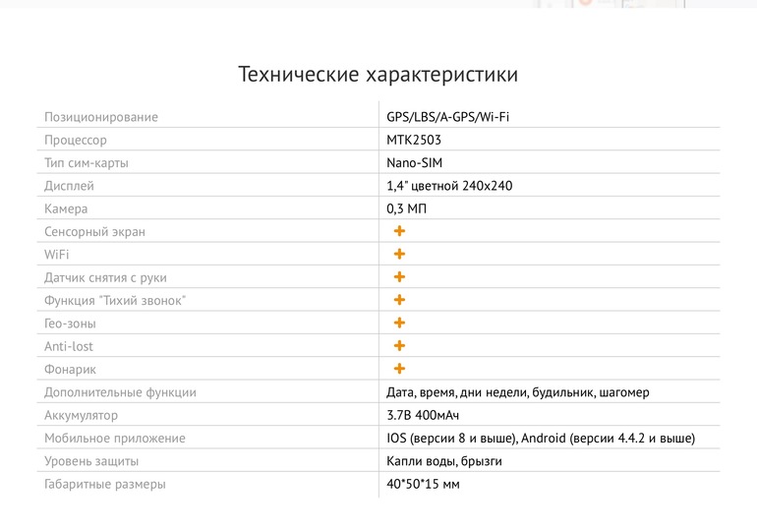Click the MTK2503 processor value
Screen dimensions: 757x532
coord(414,140)
